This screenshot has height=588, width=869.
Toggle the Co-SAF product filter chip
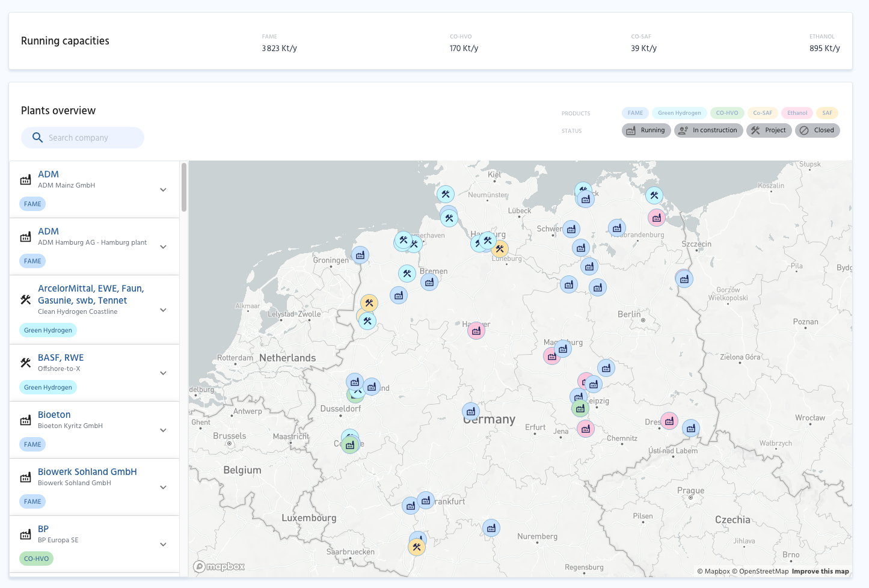click(x=763, y=113)
